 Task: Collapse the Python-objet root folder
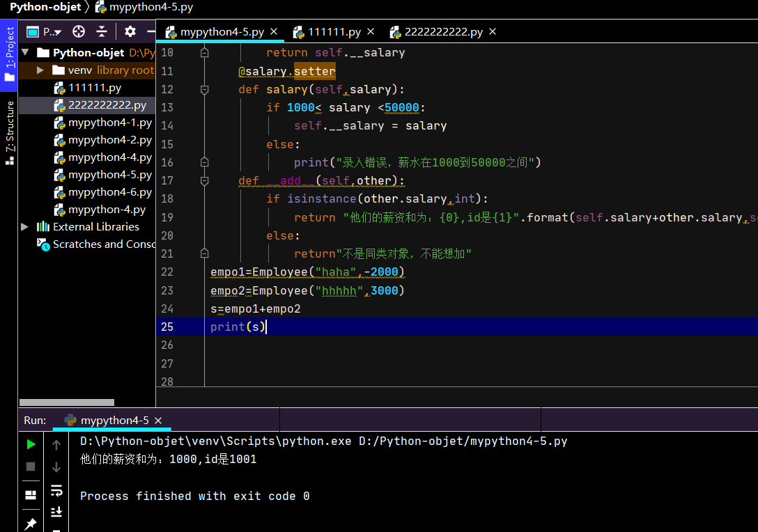(26, 52)
